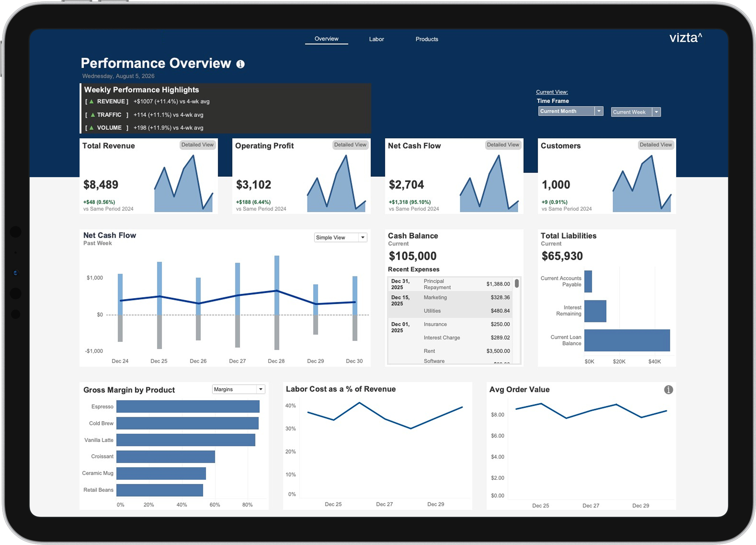Open the Current Week dropdown
756x545 pixels.
(636, 112)
